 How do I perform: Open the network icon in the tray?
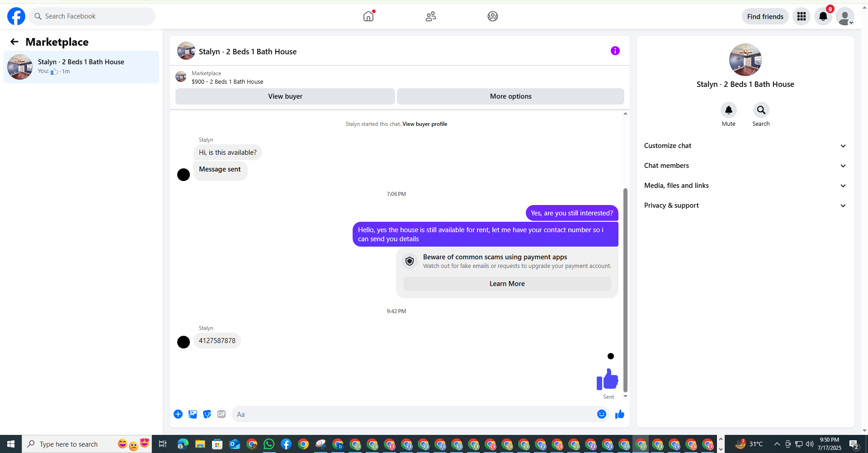(x=799, y=444)
